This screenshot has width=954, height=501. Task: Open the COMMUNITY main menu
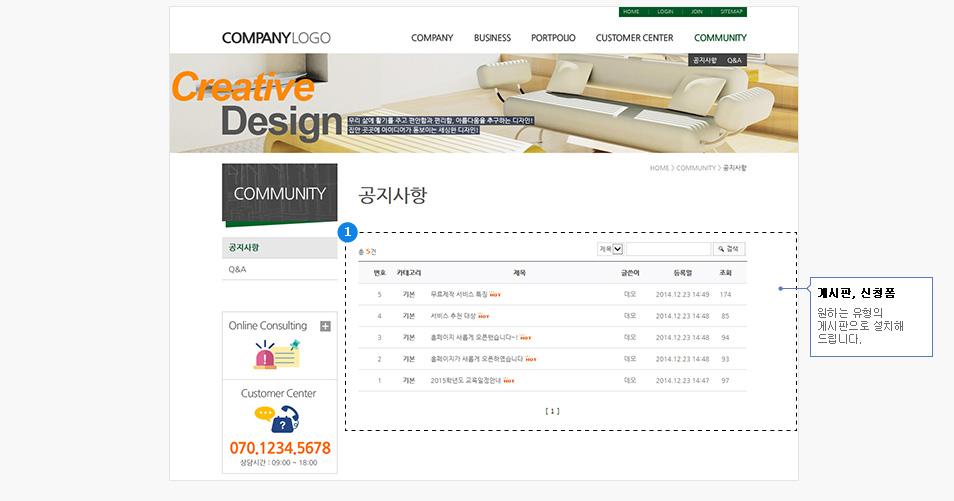point(720,38)
